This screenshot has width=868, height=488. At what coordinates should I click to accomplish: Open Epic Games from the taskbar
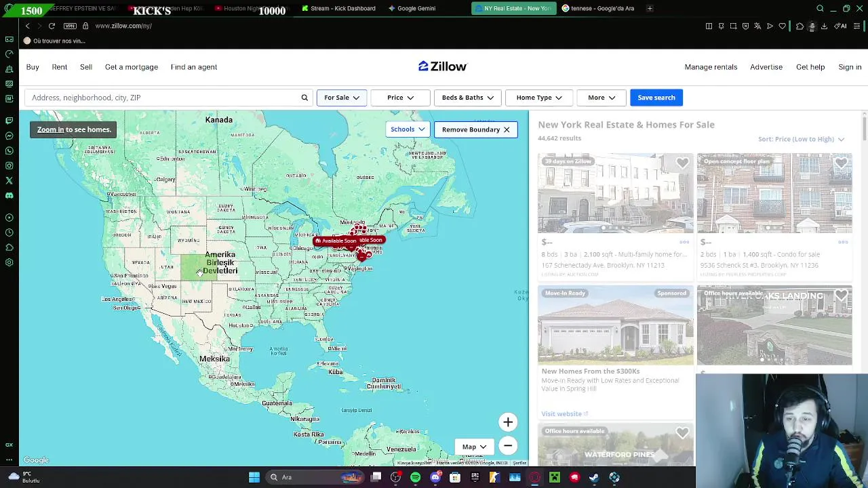tap(475, 477)
